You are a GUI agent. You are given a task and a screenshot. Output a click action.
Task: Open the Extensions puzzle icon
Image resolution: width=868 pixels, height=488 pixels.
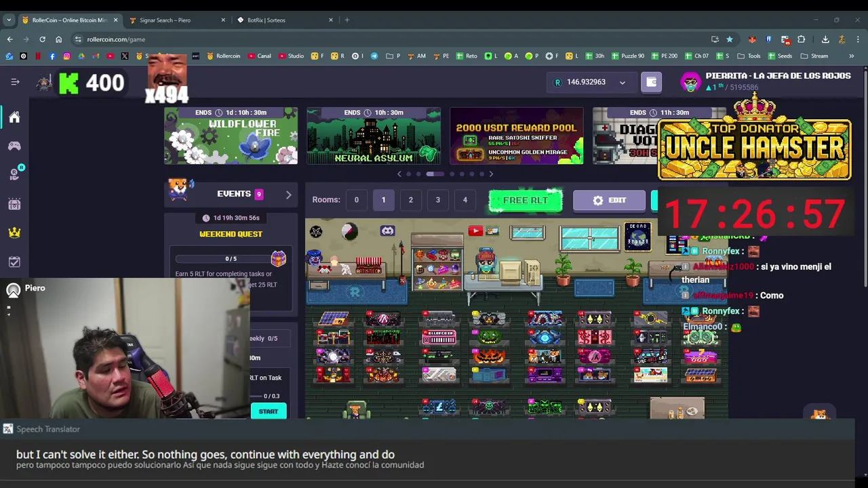802,39
